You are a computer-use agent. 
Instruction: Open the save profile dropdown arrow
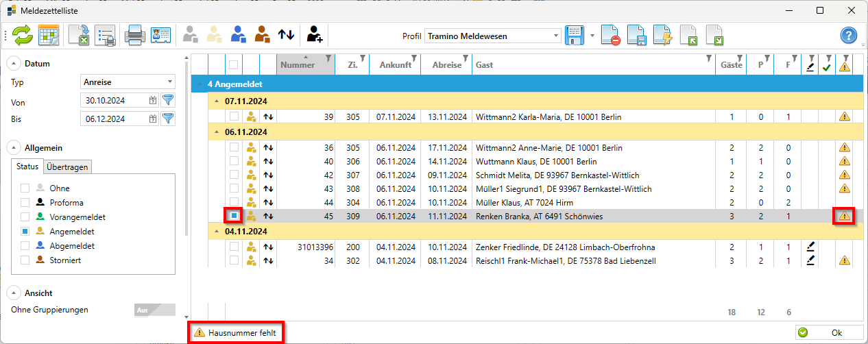click(x=592, y=35)
